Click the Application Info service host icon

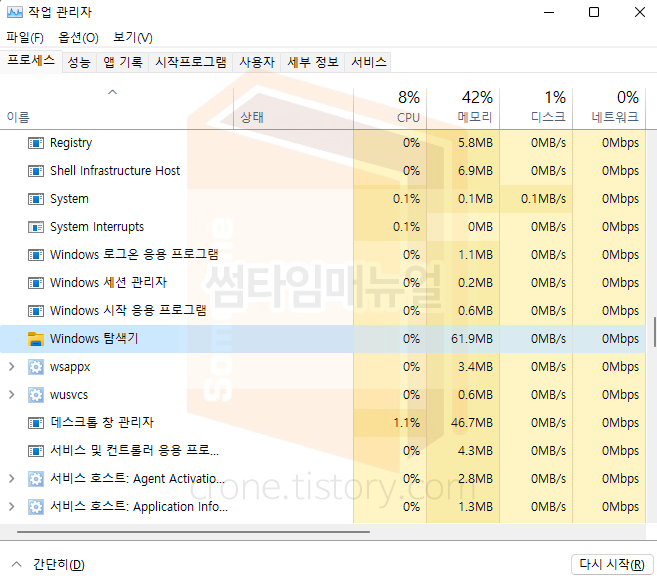click(36, 507)
